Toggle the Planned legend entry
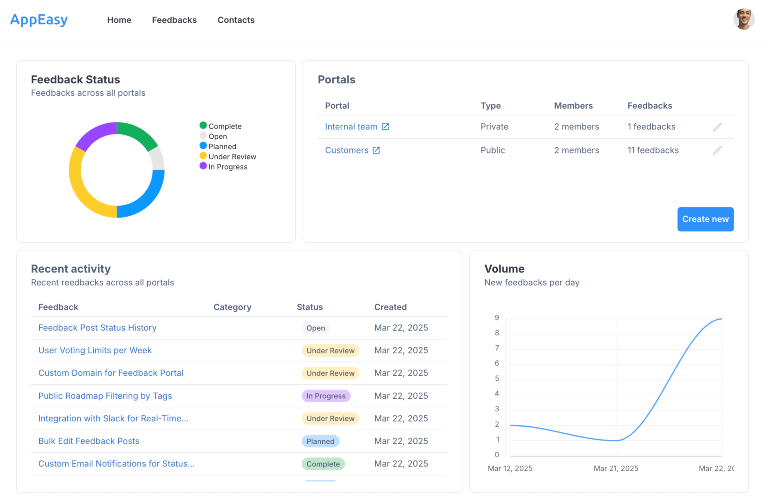This screenshot has width=769, height=500. (x=218, y=146)
